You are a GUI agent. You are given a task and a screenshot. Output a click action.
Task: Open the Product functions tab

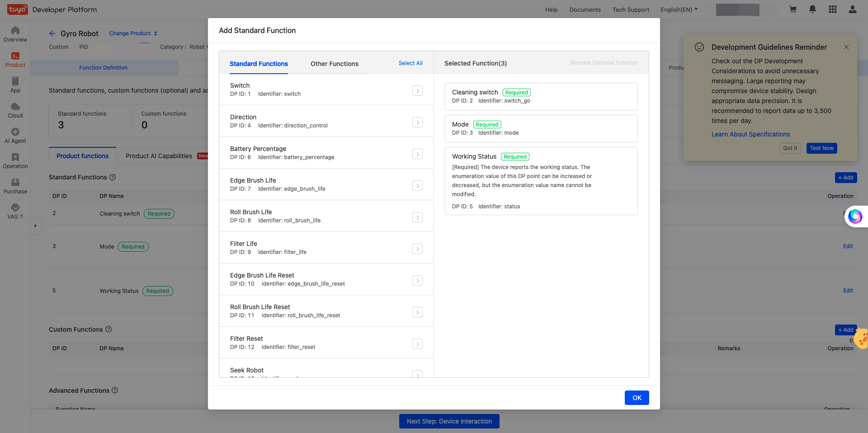82,156
